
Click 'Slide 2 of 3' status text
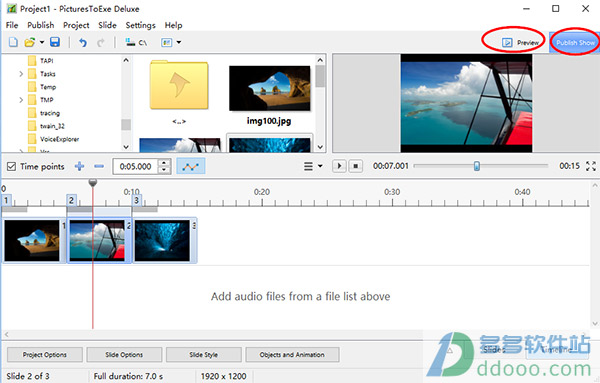pyautogui.click(x=28, y=376)
